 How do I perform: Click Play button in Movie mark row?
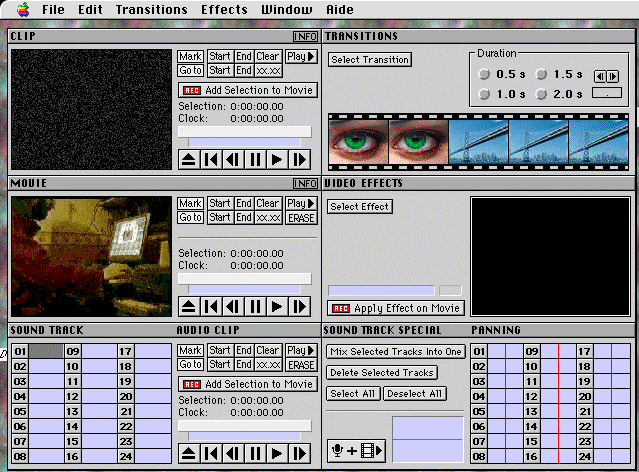[x=301, y=203]
